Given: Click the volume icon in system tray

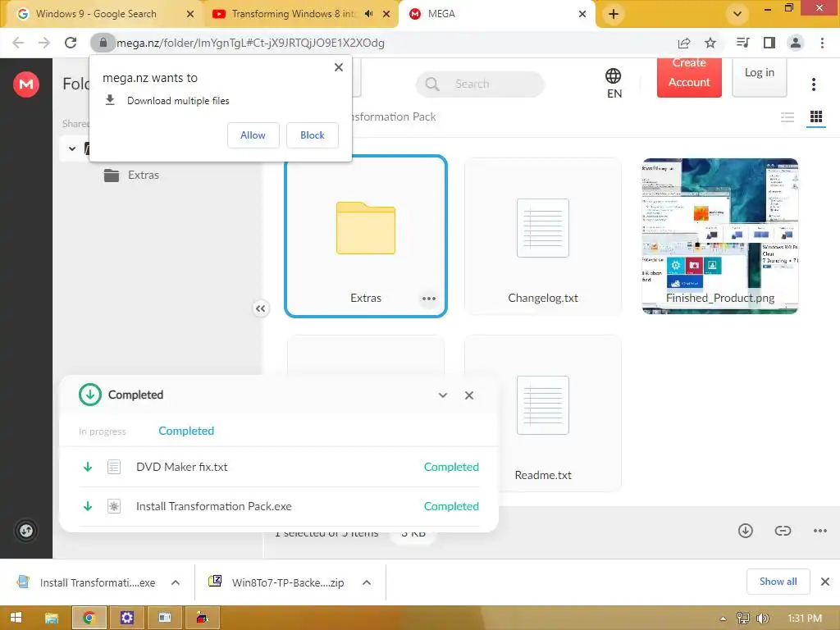Looking at the screenshot, I should coord(762,619).
